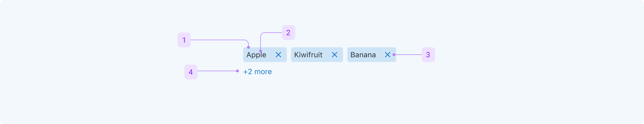Select annotation badge number 2

288,33
